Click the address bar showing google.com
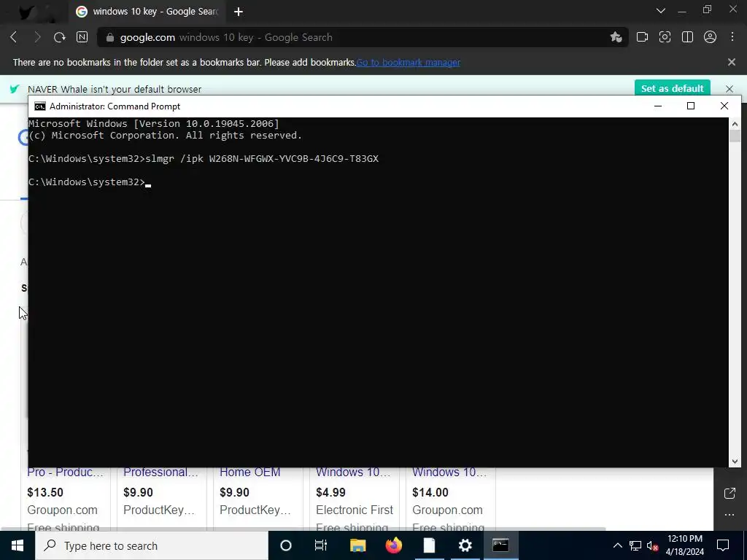Image resolution: width=747 pixels, height=560 pixels. [362, 37]
